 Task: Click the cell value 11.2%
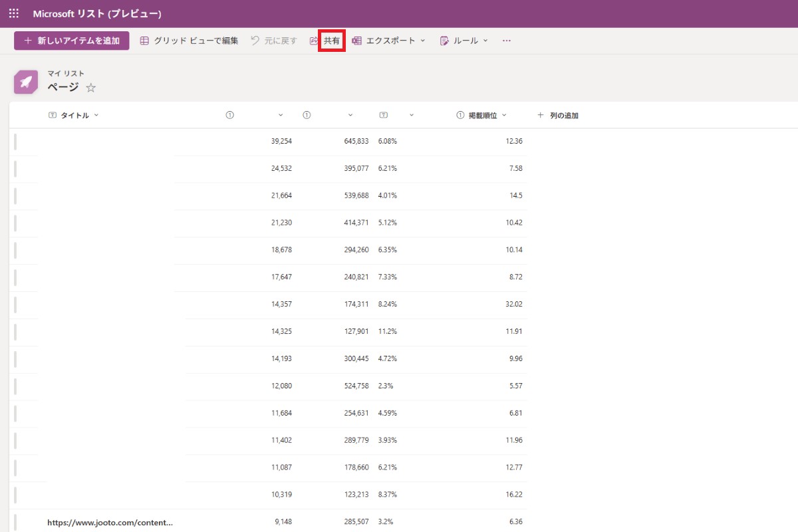388,331
